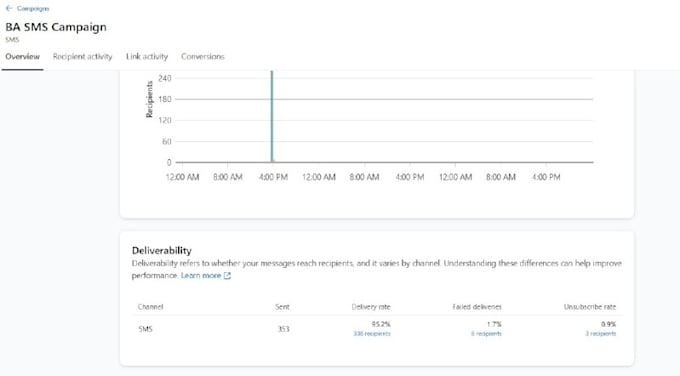The width and height of the screenshot is (680, 376).
Task: Click the 180 y-axis value
Action: pyautogui.click(x=165, y=99)
